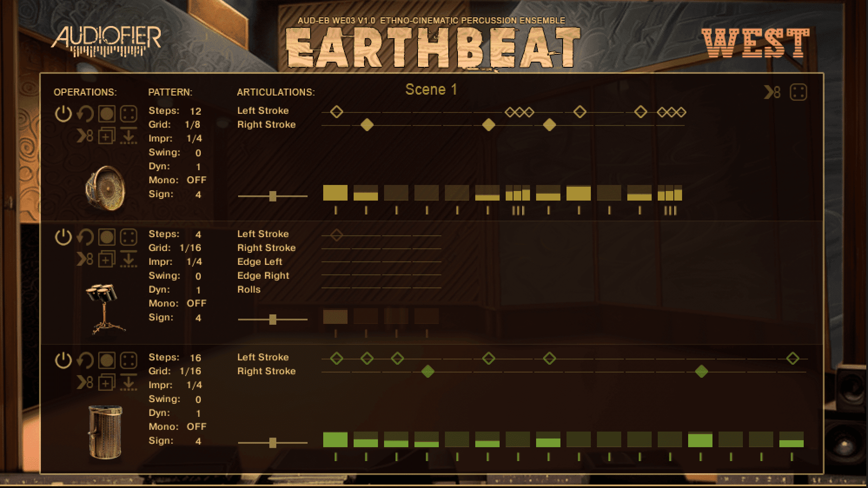Click the duplicate pattern icon on first track
Image resolution: width=868 pixels, height=488 pixels.
[106, 136]
